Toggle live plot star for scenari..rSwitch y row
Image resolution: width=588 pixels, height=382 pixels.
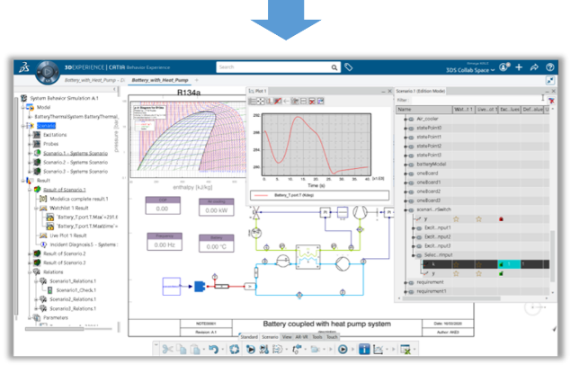tap(479, 219)
